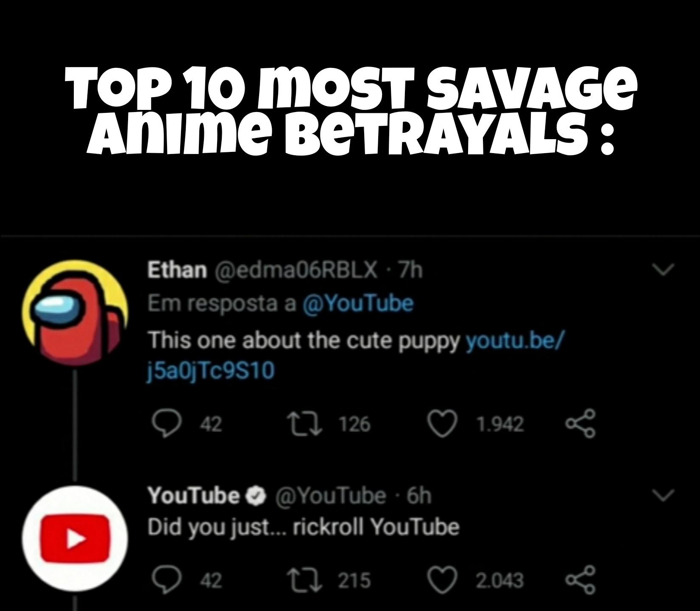Share Ethan's cute puppy tweet

580,423
